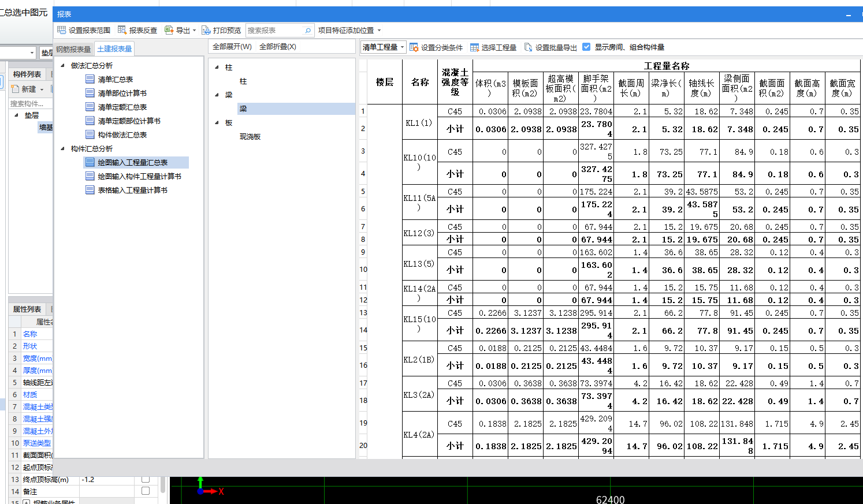Click the 导出 export icon
Screen dimensions: 863x504
coord(169,30)
